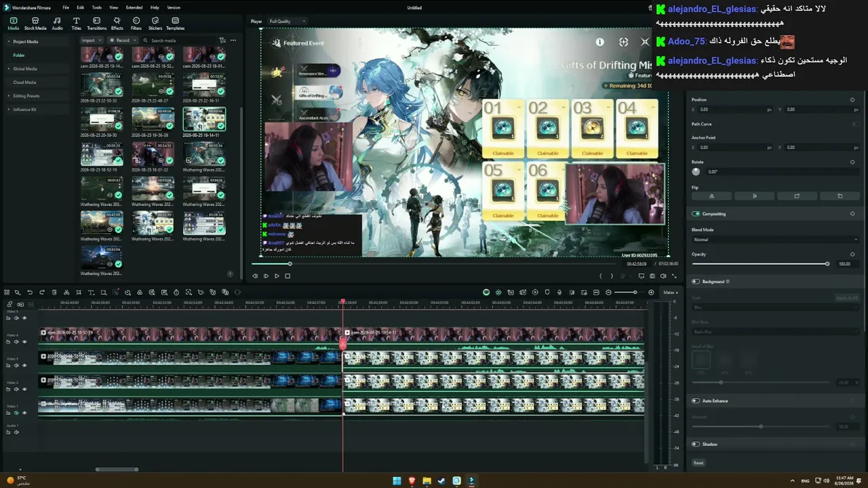Adjust the timeline zoom slider
868x488 pixels.
pyautogui.click(x=629, y=292)
